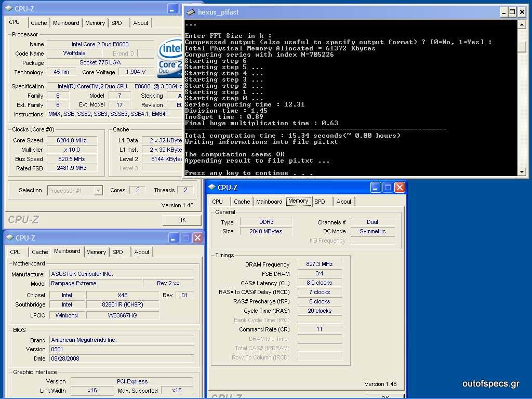Image resolution: width=532 pixels, height=399 pixels.
Task: Click the code name value "Wolfdale"
Action: [74, 54]
